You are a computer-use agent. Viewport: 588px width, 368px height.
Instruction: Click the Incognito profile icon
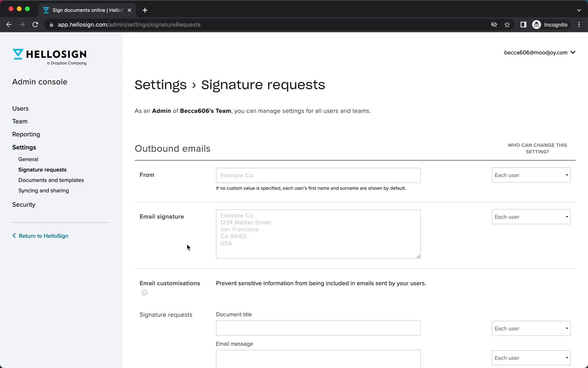(x=536, y=25)
